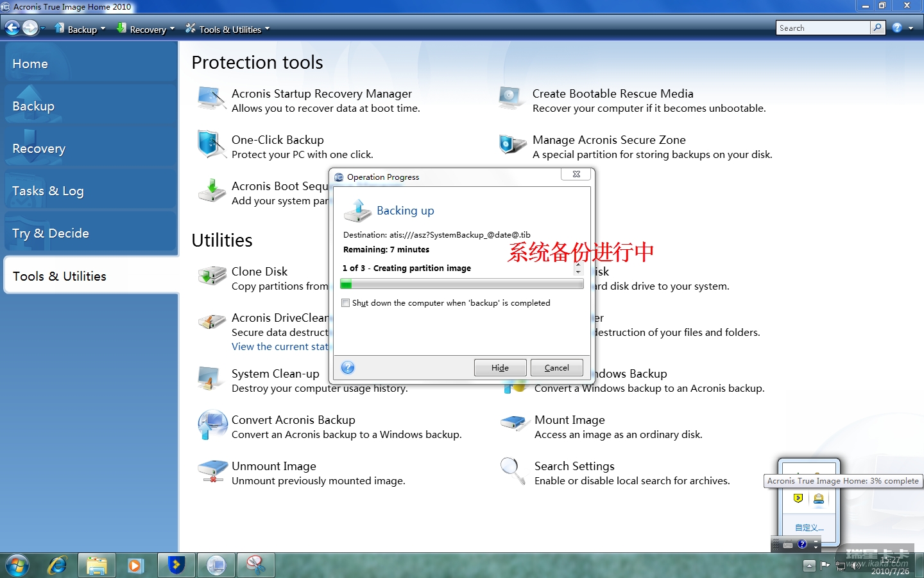Click the Hide button in the progress dialog
Screen dimensions: 924x578
pyautogui.click(x=501, y=367)
